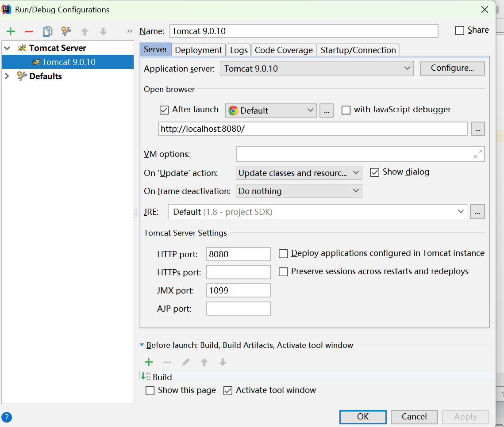Copy the configuration with the duplicate icon

click(48, 31)
